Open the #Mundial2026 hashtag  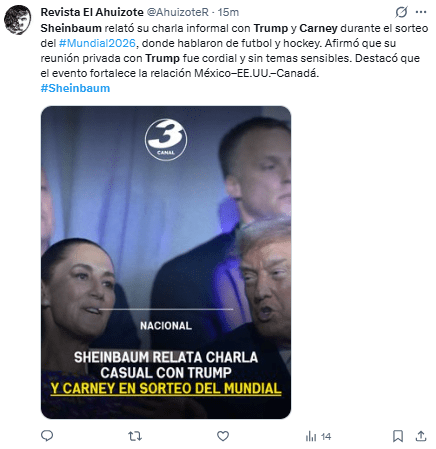click(x=97, y=43)
